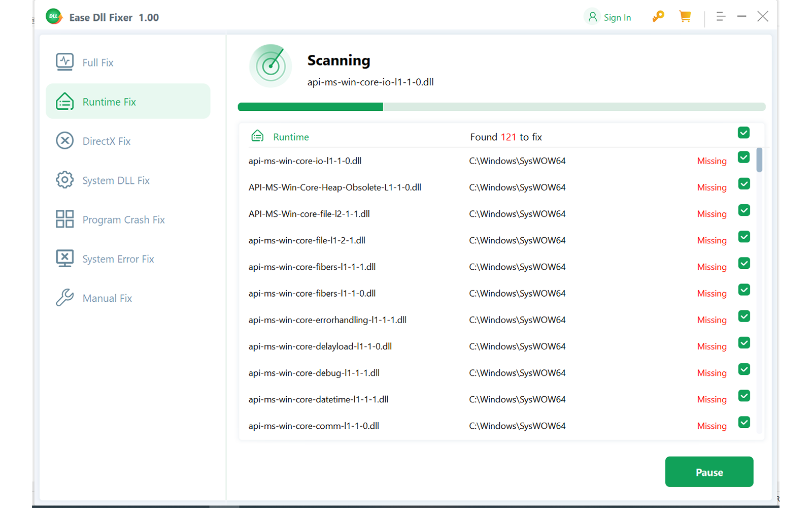Select api-ms-win-core-datetime-l1-1-1.dll file name
This screenshot has width=812, height=508.
point(319,399)
